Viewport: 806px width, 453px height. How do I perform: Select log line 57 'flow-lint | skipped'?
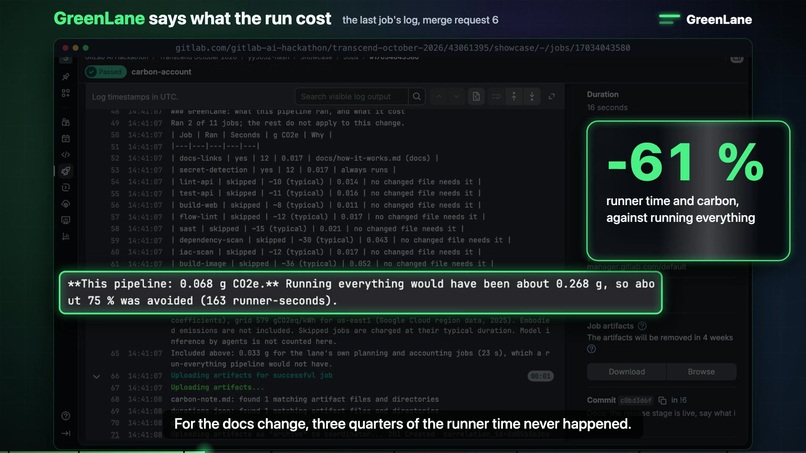326,217
